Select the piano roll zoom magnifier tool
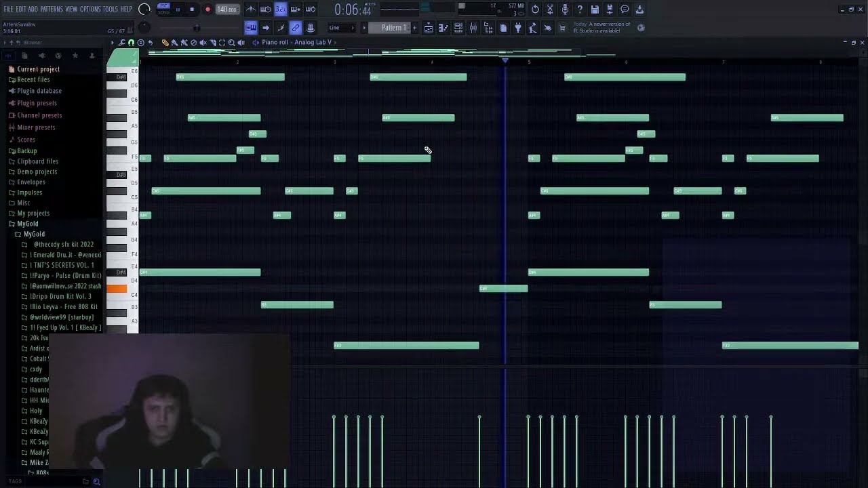Screen dimensions: 868x488 (231, 43)
